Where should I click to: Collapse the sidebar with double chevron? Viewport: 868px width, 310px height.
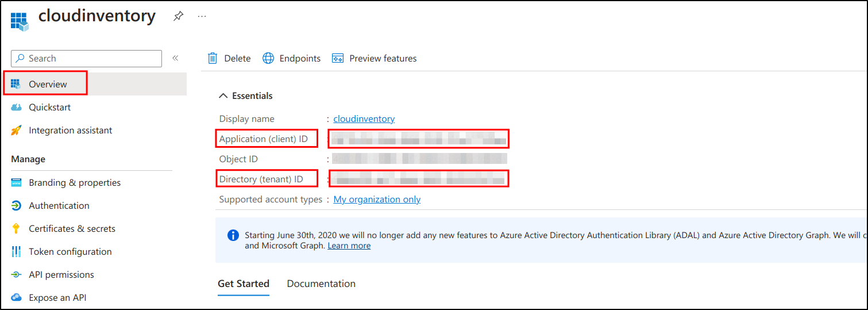tap(175, 58)
